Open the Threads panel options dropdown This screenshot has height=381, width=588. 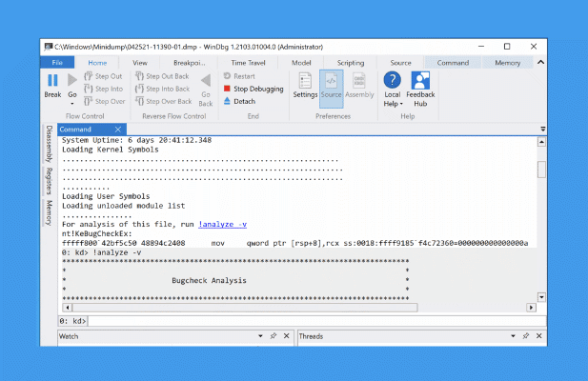[513, 336]
